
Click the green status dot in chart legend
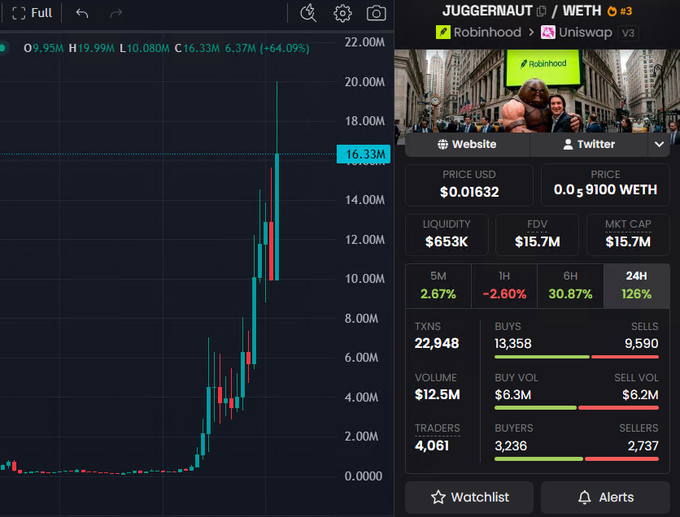[3, 48]
